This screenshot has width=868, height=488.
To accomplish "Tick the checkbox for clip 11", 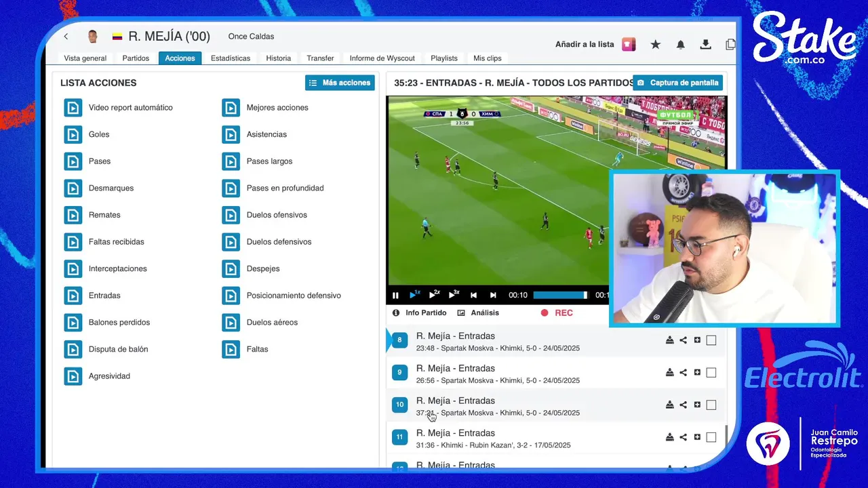I will [711, 437].
